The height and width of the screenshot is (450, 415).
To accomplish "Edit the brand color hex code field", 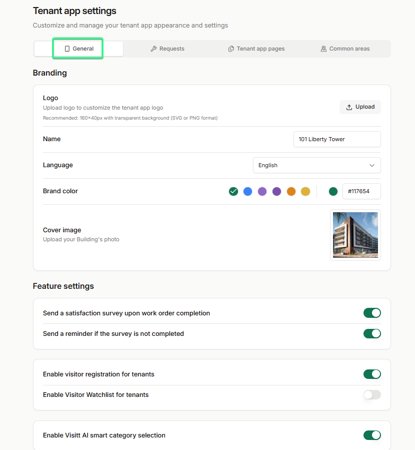I will 361,191.
